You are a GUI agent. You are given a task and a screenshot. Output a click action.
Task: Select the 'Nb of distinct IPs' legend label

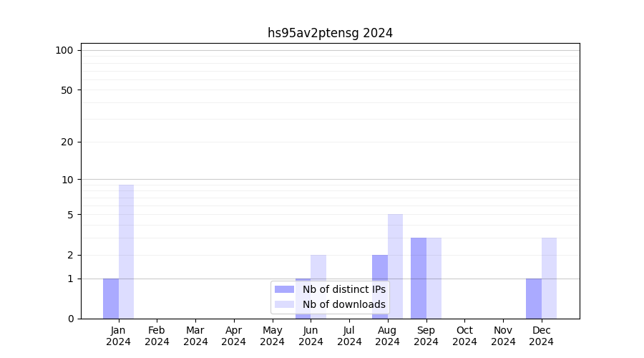tap(343, 289)
